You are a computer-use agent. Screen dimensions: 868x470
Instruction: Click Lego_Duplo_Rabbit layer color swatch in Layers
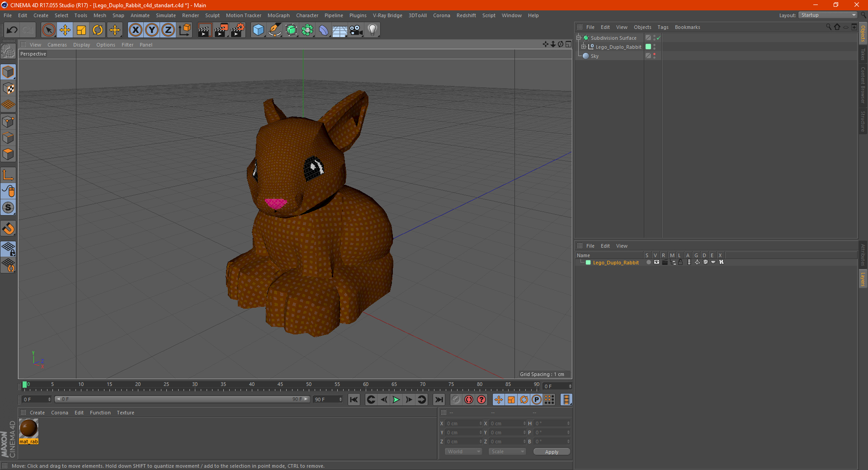(588, 263)
